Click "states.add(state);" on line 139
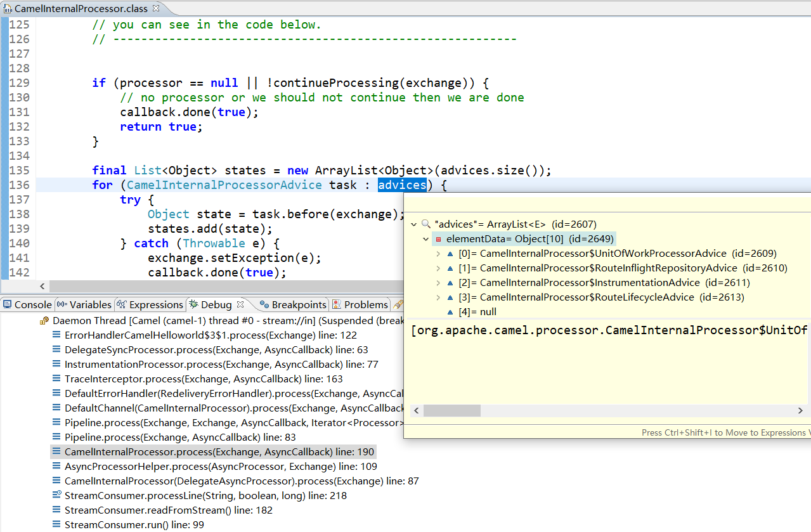The height and width of the screenshot is (532, 811). [x=211, y=229]
